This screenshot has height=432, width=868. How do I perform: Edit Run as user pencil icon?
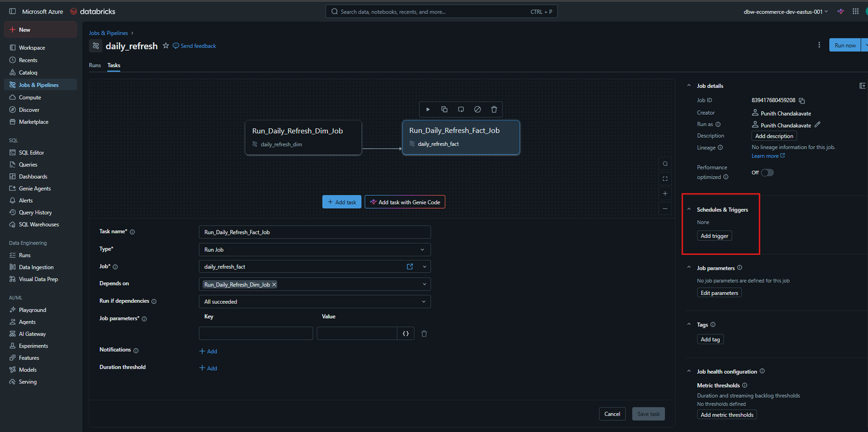click(818, 125)
